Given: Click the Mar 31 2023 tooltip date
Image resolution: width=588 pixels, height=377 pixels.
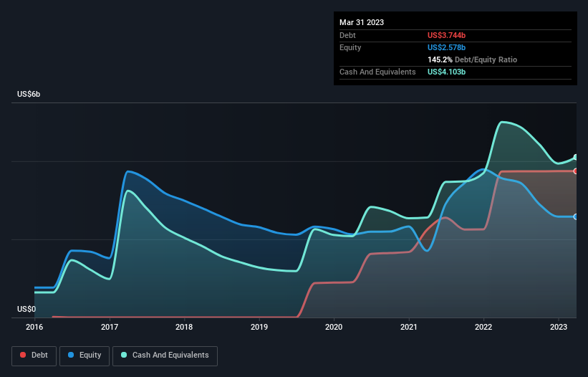Looking at the screenshot, I should point(362,22).
